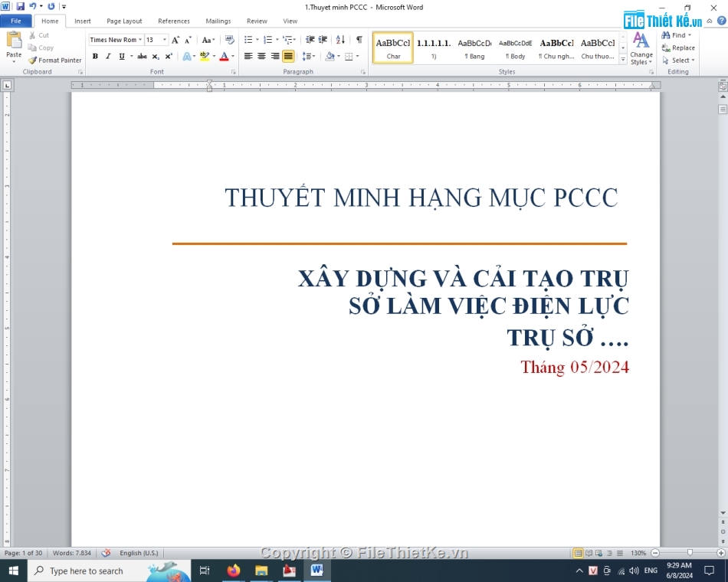Image resolution: width=728 pixels, height=582 pixels.
Task: Toggle Superscript formatting
Action: point(169,56)
